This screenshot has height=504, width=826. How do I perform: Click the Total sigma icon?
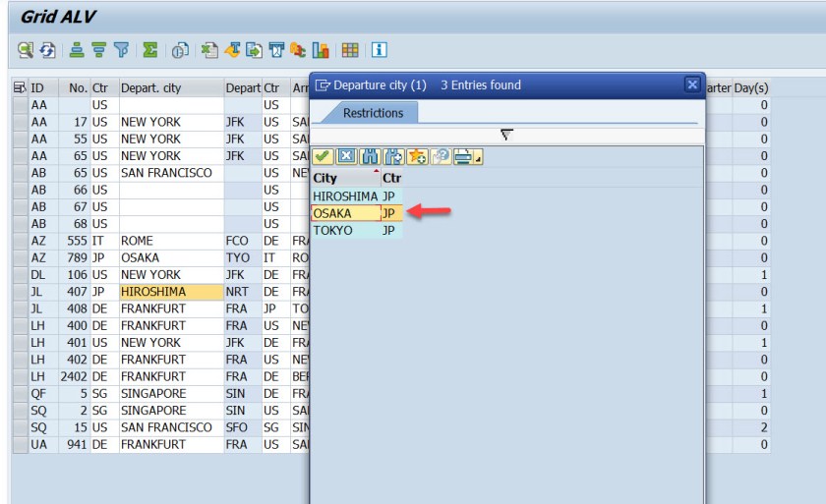(x=150, y=50)
